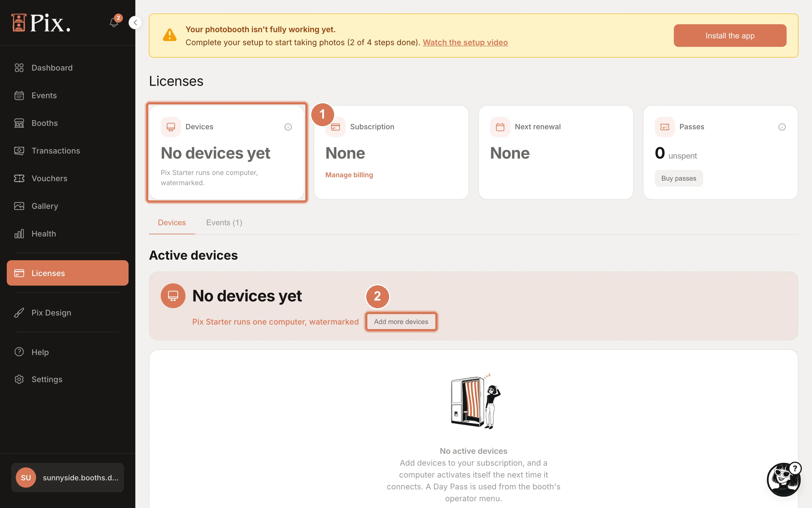
Task: Click the Help question mark icon
Action: pos(19,352)
